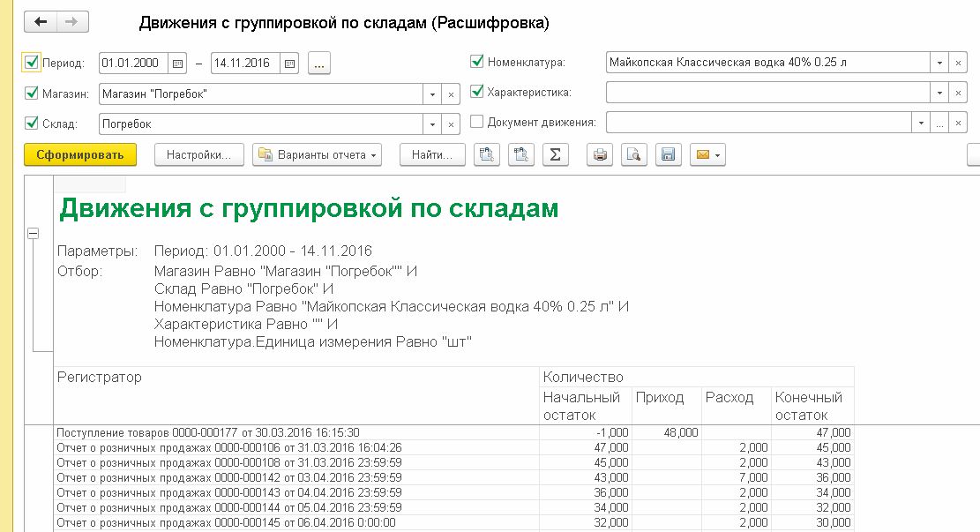
Task: Click the empty Документ движения input field
Action: pyautogui.click(x=759, y=123)
